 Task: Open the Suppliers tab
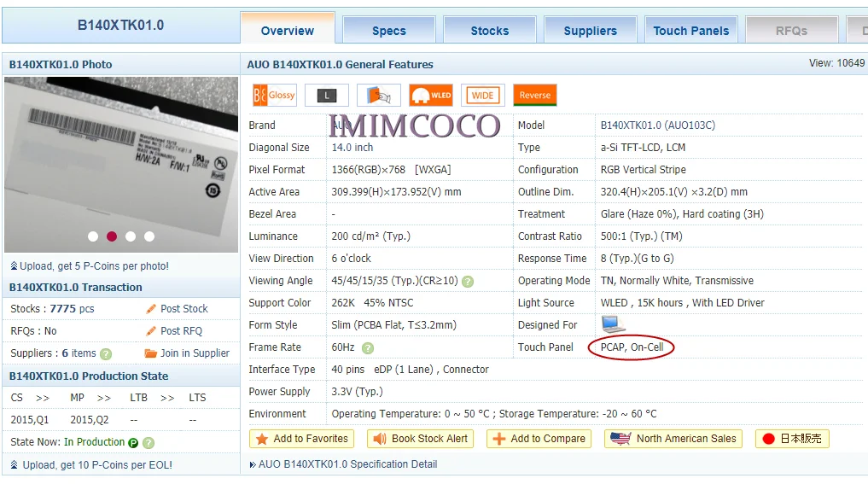pyautogui.click(x=591, y=30)
